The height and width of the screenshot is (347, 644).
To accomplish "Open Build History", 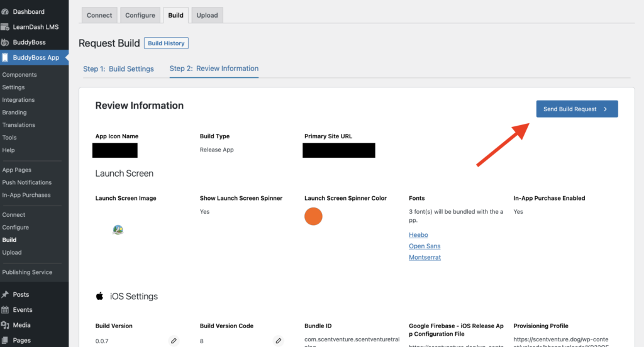I will point(166,43).
